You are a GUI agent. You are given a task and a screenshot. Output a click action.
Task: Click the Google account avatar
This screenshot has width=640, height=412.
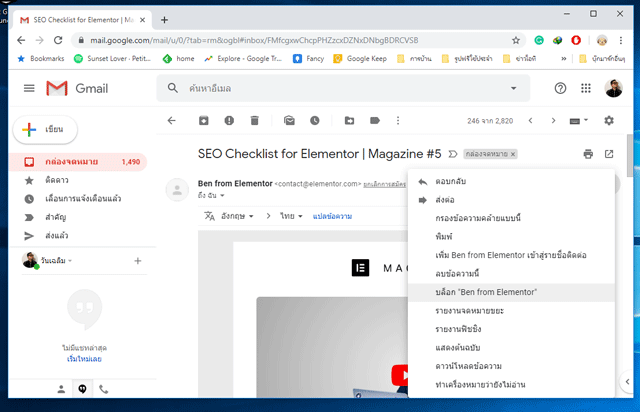click(613, 88)
